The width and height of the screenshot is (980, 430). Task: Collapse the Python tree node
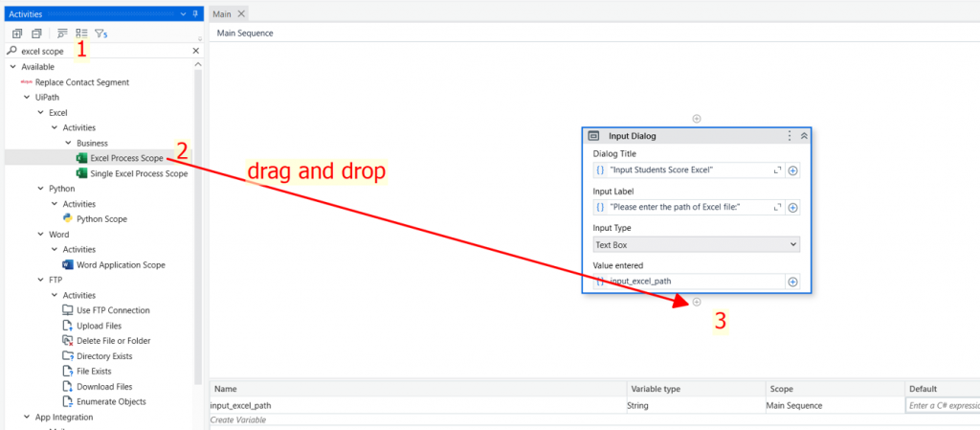click(40, 189)
